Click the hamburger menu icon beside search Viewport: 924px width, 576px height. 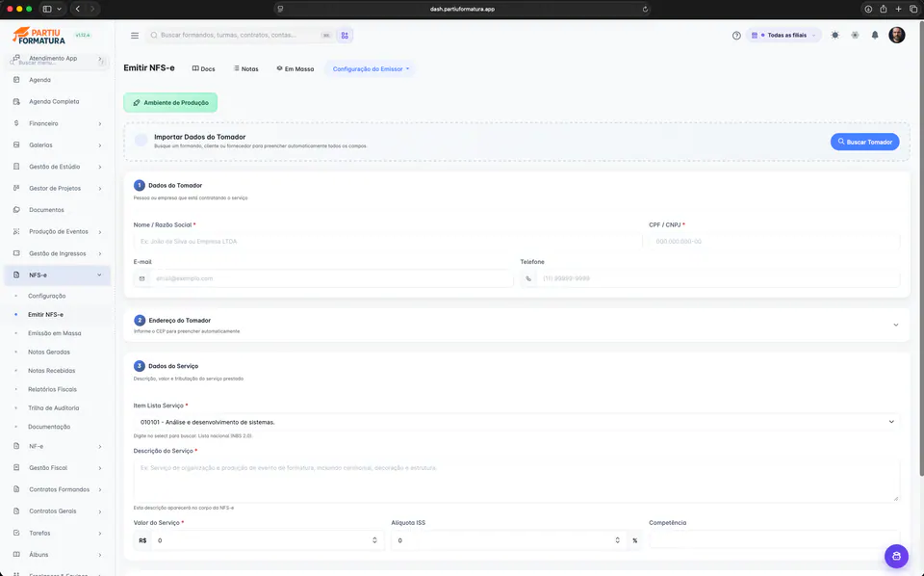pyautogui.click(x=135, y=36)
